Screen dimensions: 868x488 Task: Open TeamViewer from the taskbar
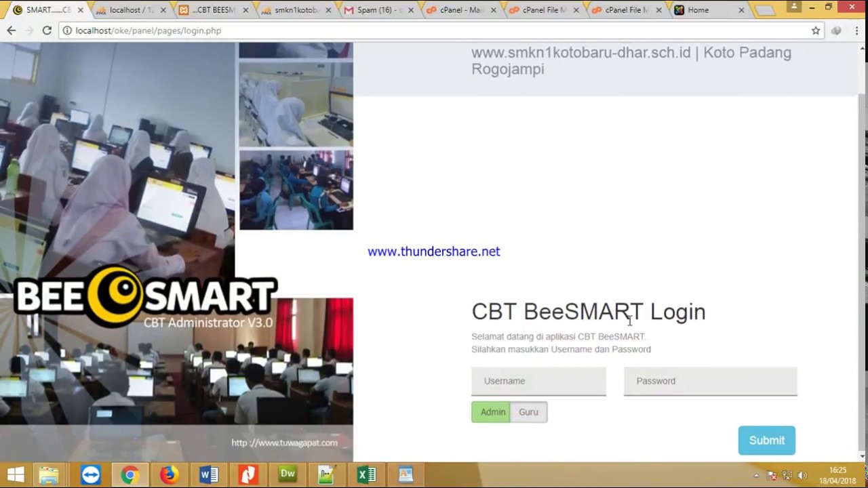[x=90, y=474]
